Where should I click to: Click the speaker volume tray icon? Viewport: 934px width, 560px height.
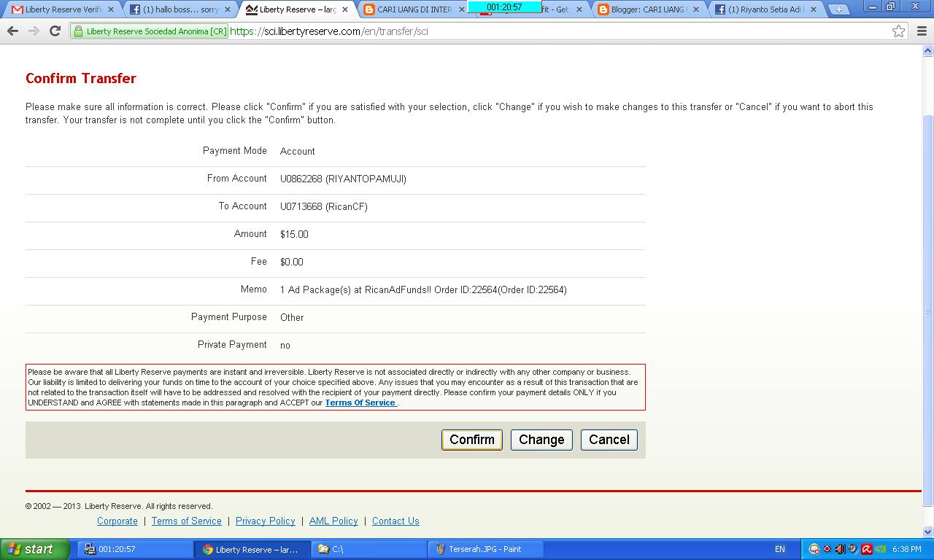[840, 549]
